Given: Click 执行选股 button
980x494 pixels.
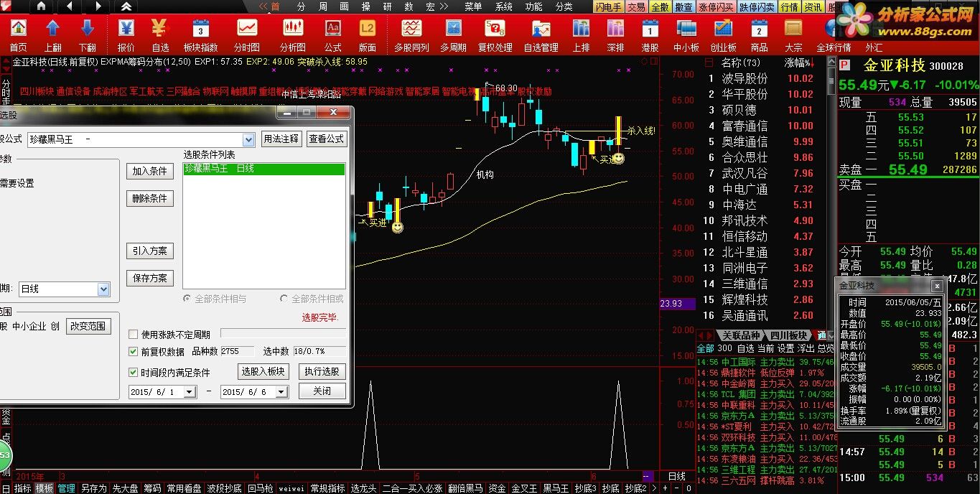Looking at the screenshot, I should pos(322,372).
